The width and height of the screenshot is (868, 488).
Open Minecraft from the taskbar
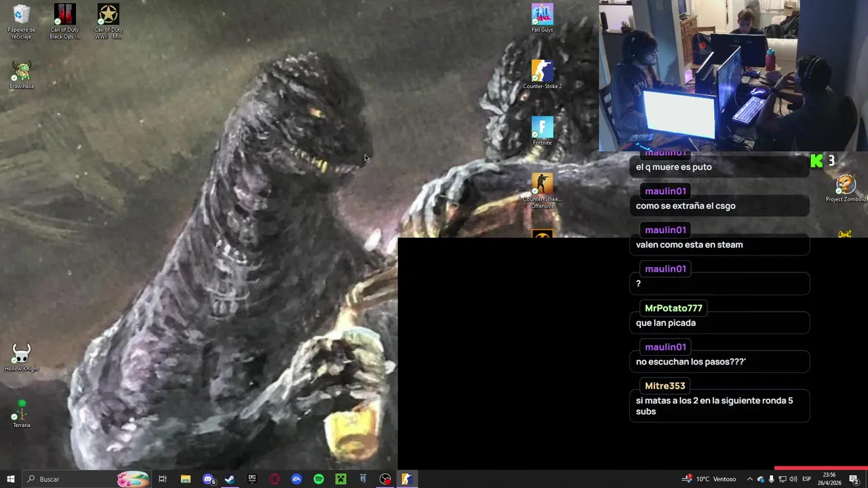pos(340,479)
